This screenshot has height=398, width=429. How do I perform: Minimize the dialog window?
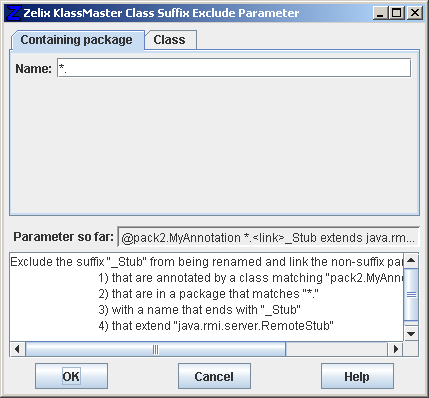coord(380,13)
